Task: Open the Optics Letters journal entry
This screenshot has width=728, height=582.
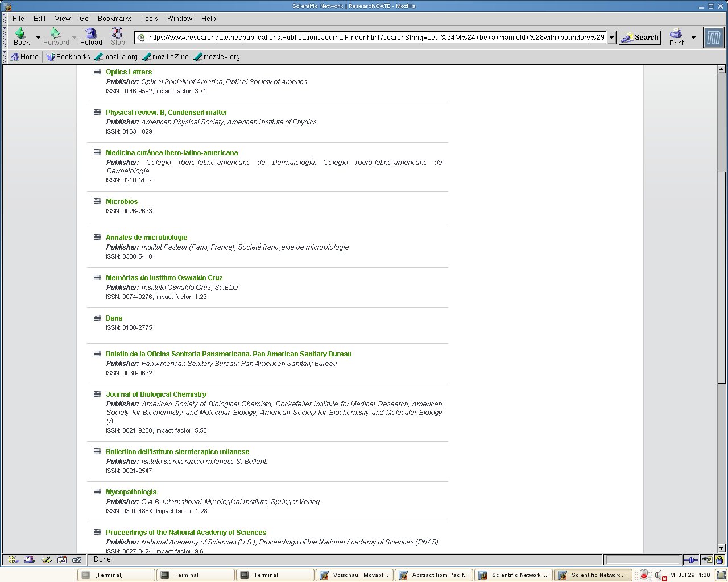Action: point(129,72)
